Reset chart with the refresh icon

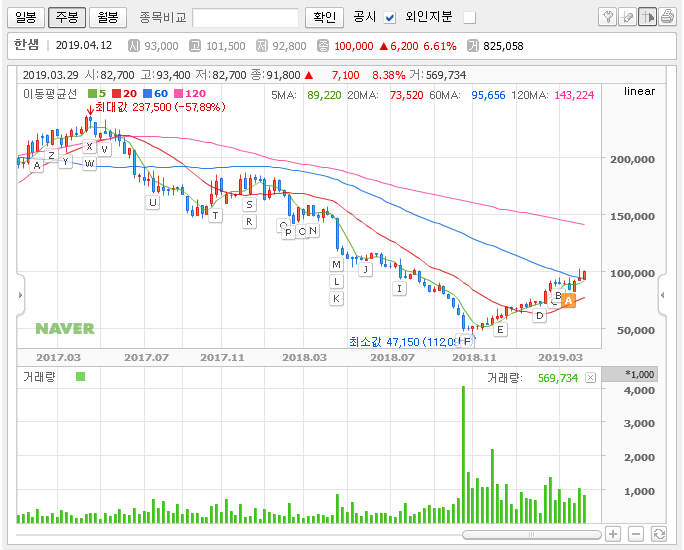tap(659, 534)
